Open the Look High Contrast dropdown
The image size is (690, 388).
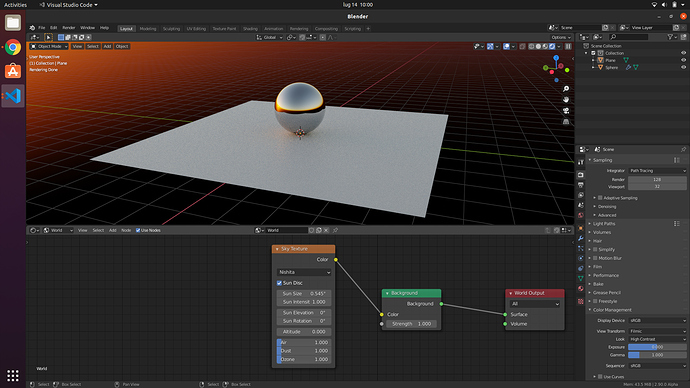click(x=657, y=339)
